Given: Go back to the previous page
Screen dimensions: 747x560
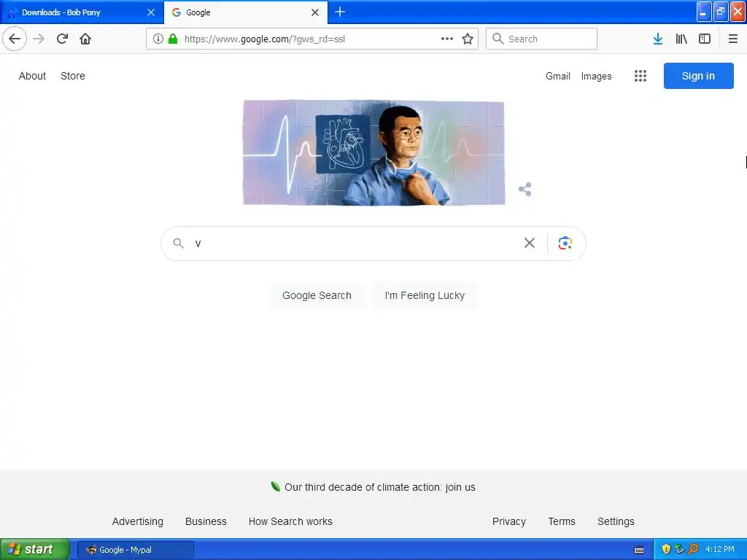Looking at the screenshot, I should pos(15,39).
